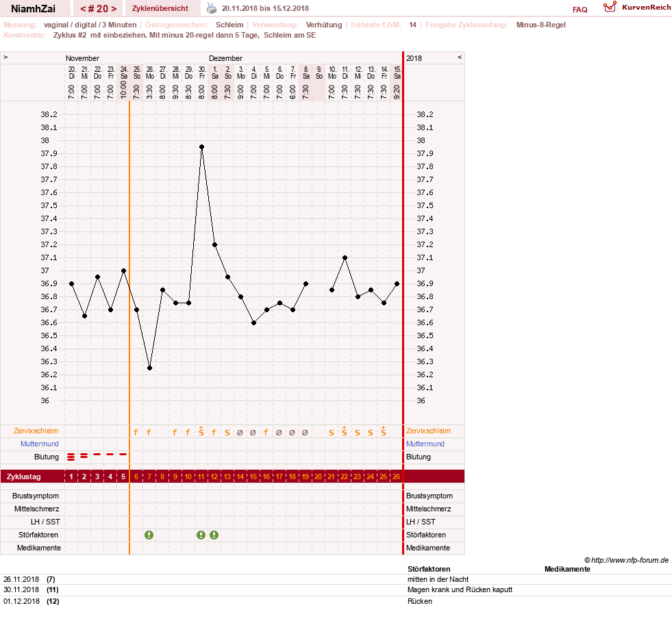Click the printer icon beside the date range
The image size is (672, 623).
(212, 8)
